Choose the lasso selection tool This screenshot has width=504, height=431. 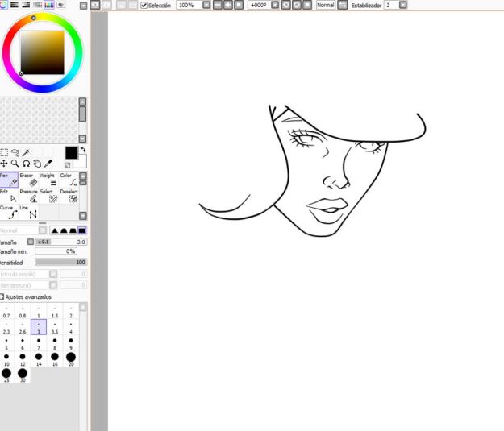click(15, 151)
